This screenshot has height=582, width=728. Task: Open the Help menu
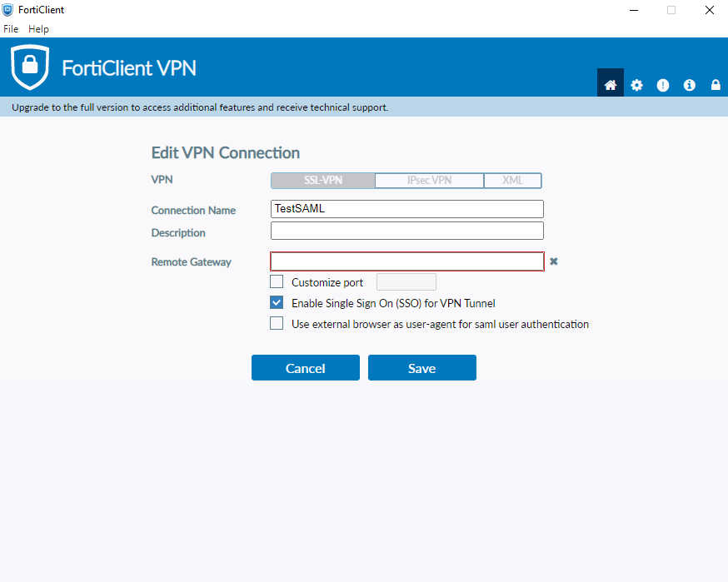(x=38, y=28)
